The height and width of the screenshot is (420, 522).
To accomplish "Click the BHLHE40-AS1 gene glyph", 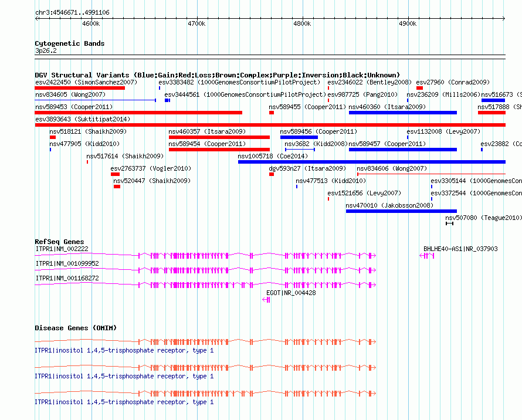I will (x=427, y=256).
